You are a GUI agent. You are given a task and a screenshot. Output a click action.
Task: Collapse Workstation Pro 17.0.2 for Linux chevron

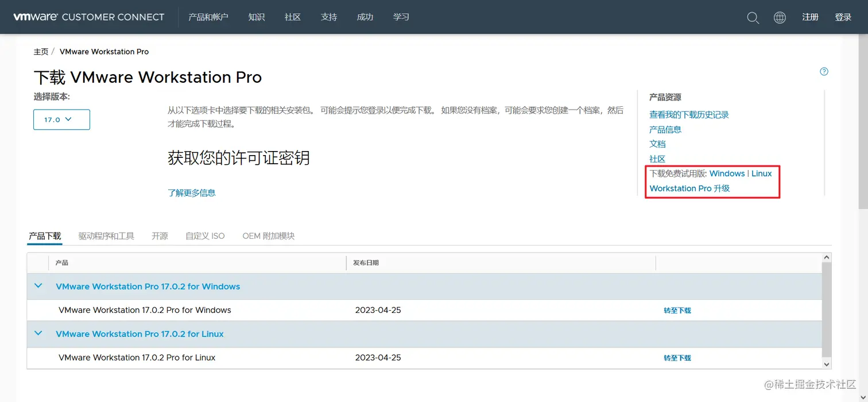[38, 333]
